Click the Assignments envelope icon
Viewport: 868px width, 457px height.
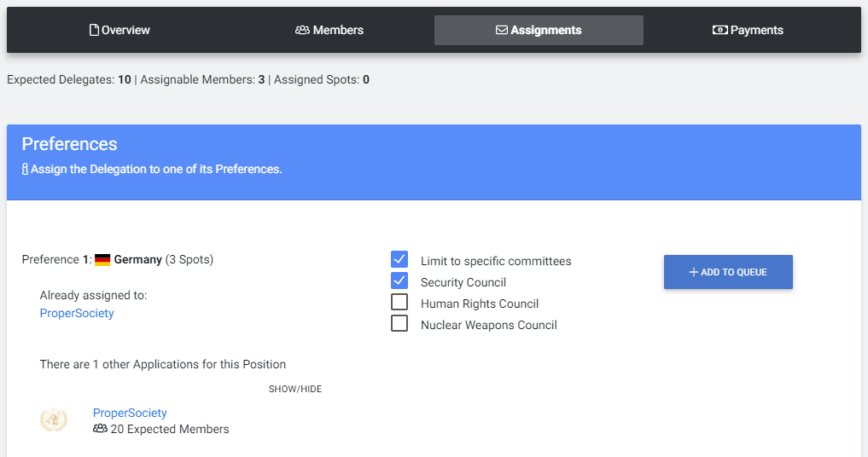click(x=502, y=30)
